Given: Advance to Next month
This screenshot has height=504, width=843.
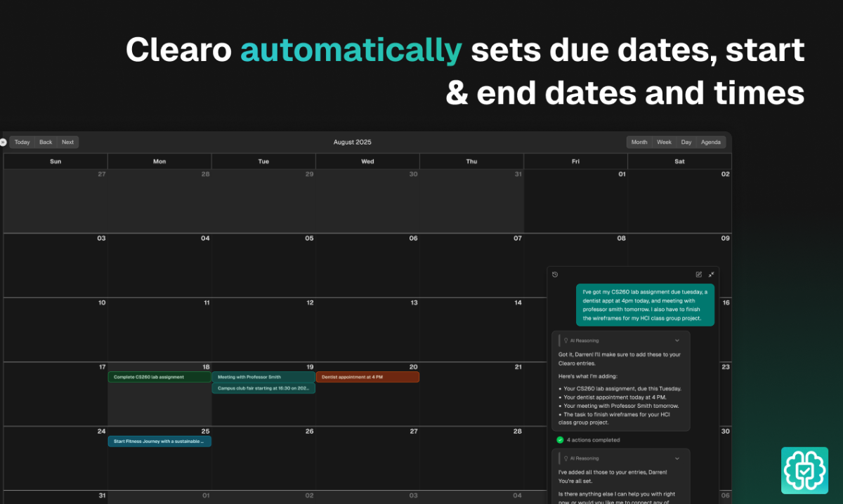Looking at the screenshot, I should pyautogui.click(x=67, y=142).
